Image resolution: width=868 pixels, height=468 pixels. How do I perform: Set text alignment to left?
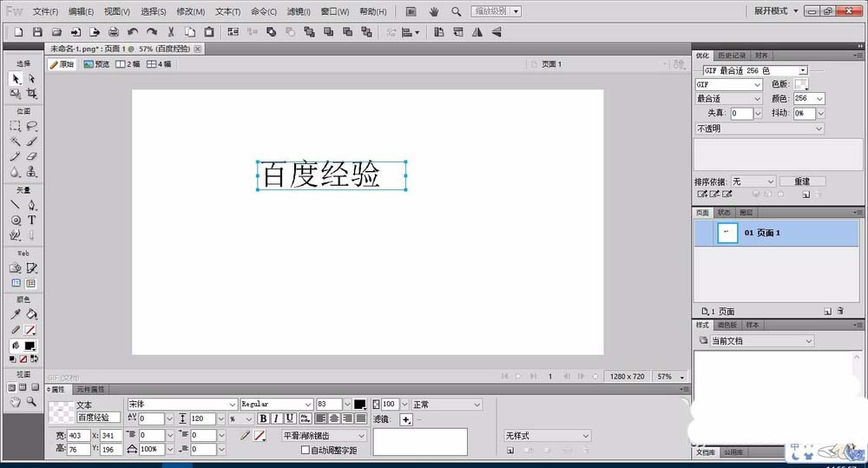coord(320,419)
